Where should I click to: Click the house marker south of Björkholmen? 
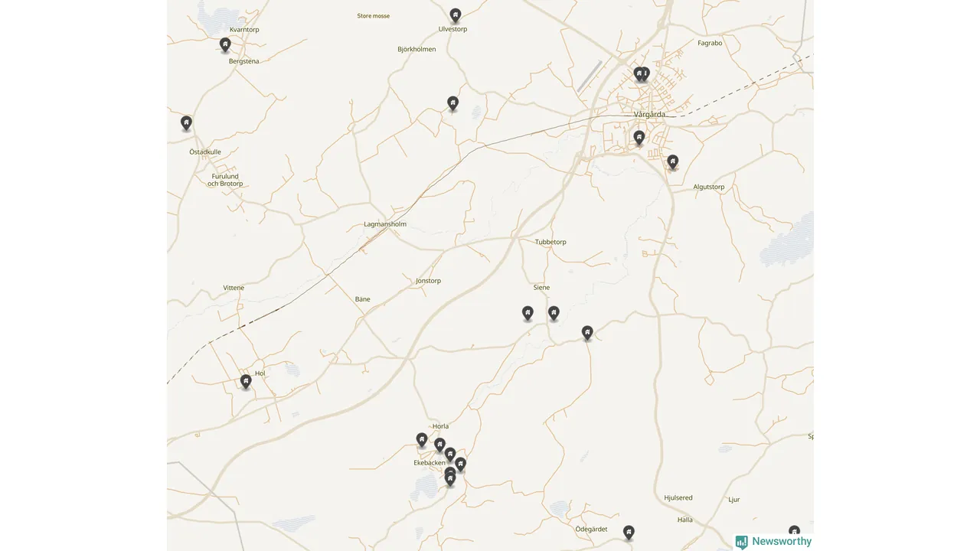click(452, 103)
